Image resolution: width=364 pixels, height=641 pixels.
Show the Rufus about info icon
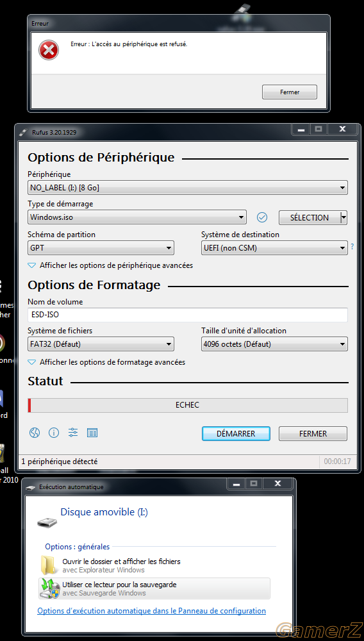[54, 433]
